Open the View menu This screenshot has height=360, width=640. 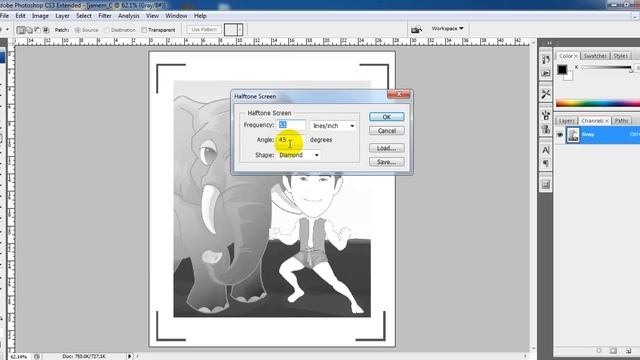point(152,16)
